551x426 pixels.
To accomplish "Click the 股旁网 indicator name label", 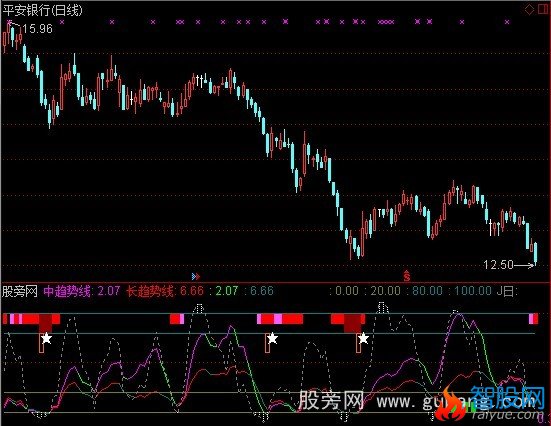I will (20, 291).
